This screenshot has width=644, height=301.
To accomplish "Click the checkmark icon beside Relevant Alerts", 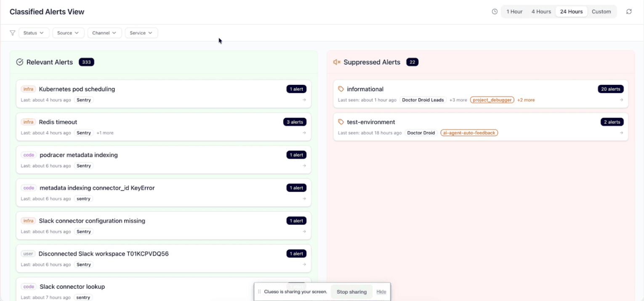I will pos(19,62).
